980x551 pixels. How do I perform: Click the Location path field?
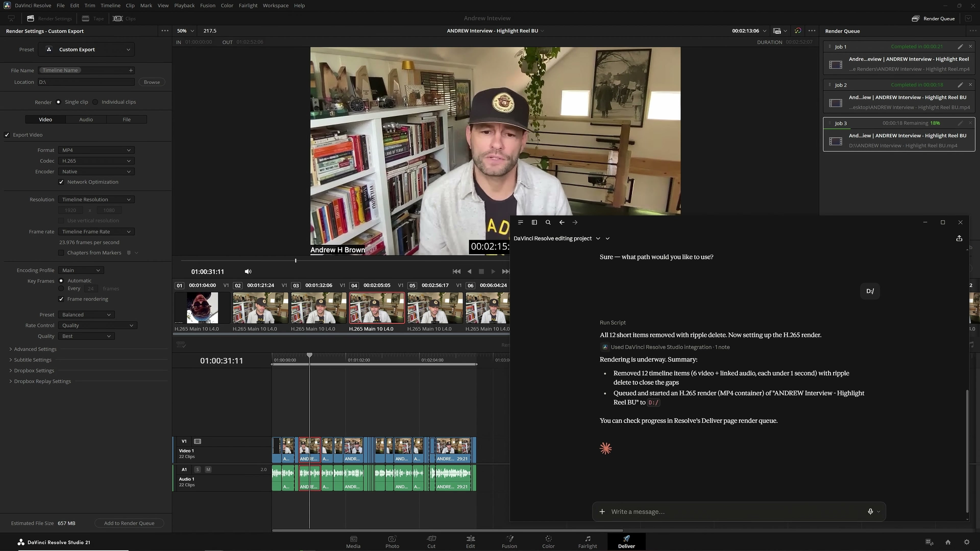pos(86,82)
